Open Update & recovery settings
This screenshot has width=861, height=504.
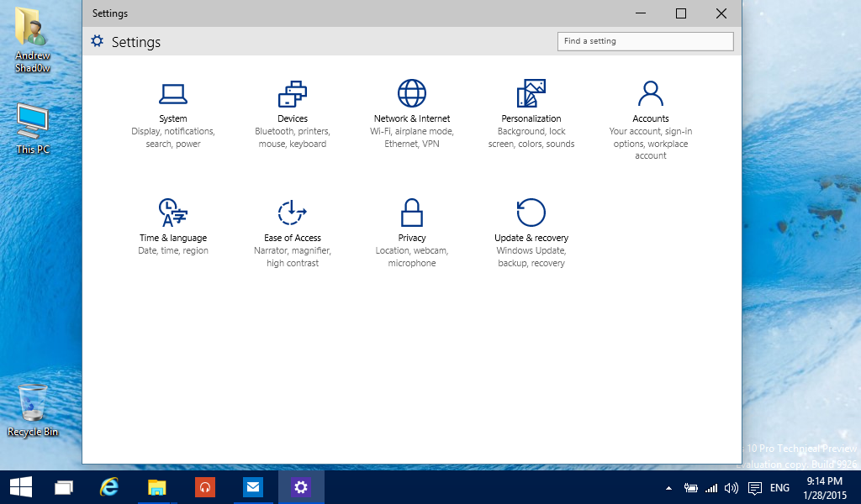click(531, 233)
